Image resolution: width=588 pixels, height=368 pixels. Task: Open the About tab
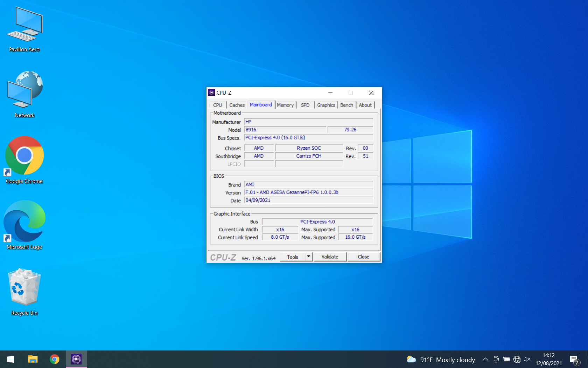365,105
